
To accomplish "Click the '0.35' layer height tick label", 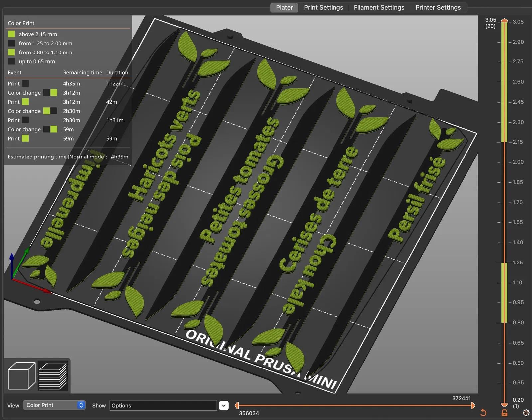I will (x=518, y=382).
